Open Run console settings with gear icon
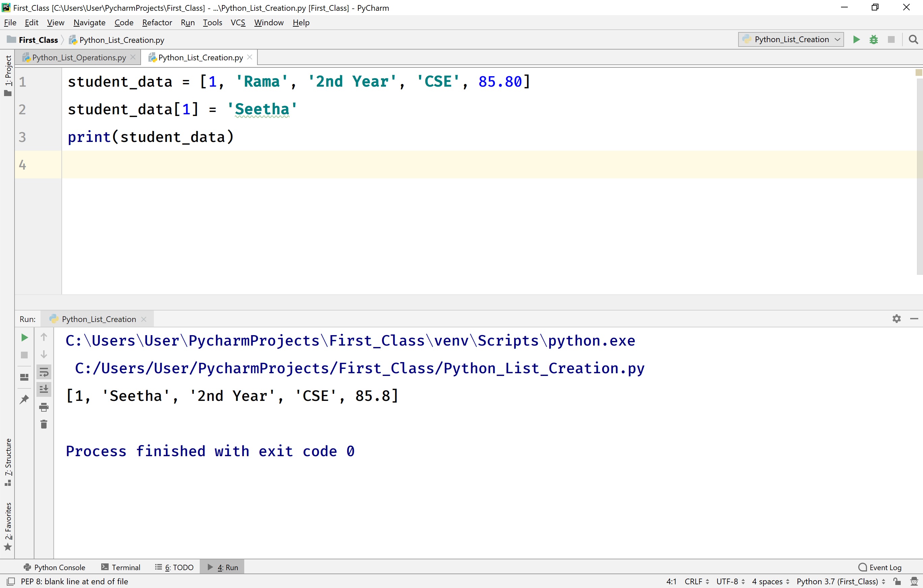This screenshot has width=923, height=588. 897,318
